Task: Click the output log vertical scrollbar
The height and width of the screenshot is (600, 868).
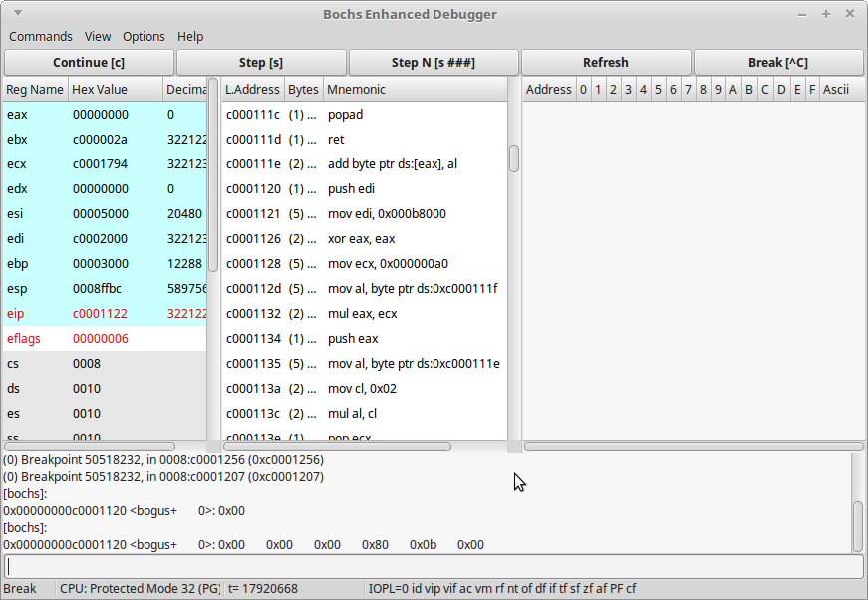Action: (x=857, y=526)
